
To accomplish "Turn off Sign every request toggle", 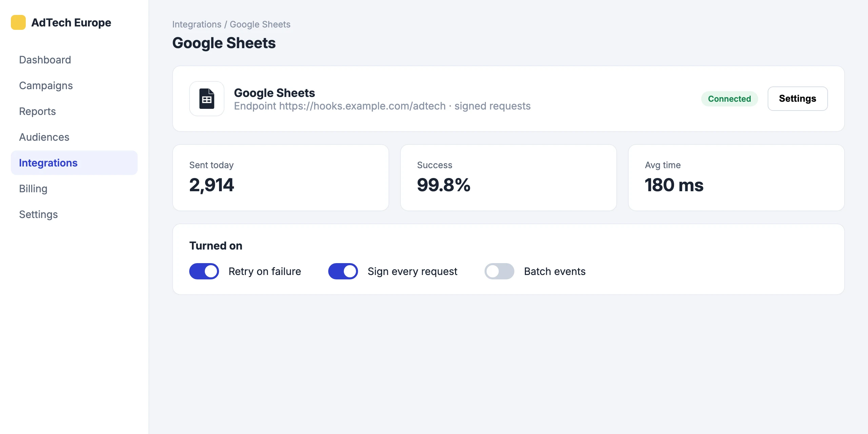I will pyautogui.click(x=343, y=271).
